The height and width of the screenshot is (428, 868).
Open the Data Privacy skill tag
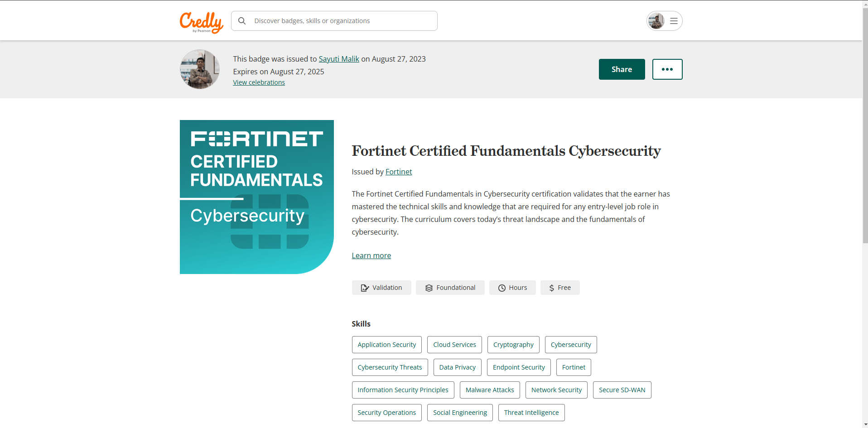(x=457, y=367)
